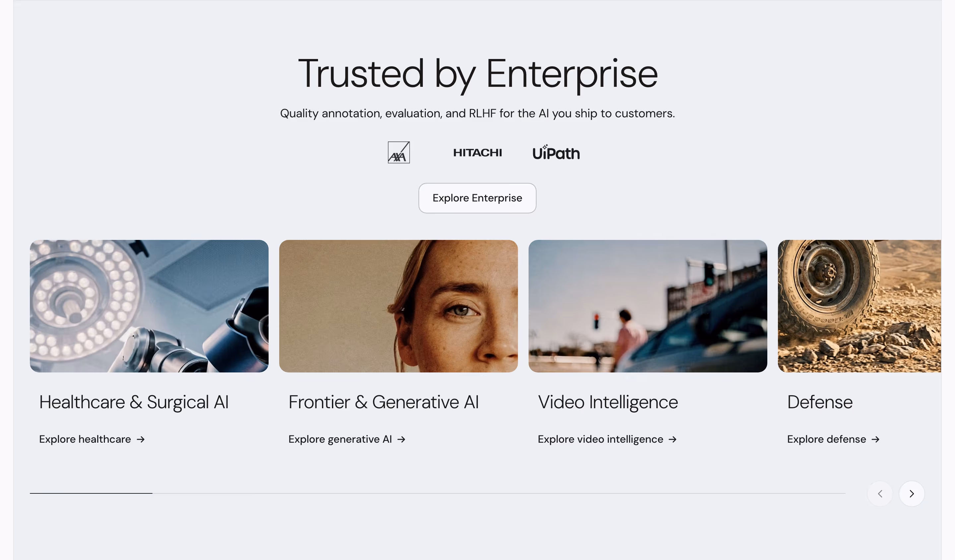
Task: Follow the Explore defense link
Action: click(x=833, y=439)
